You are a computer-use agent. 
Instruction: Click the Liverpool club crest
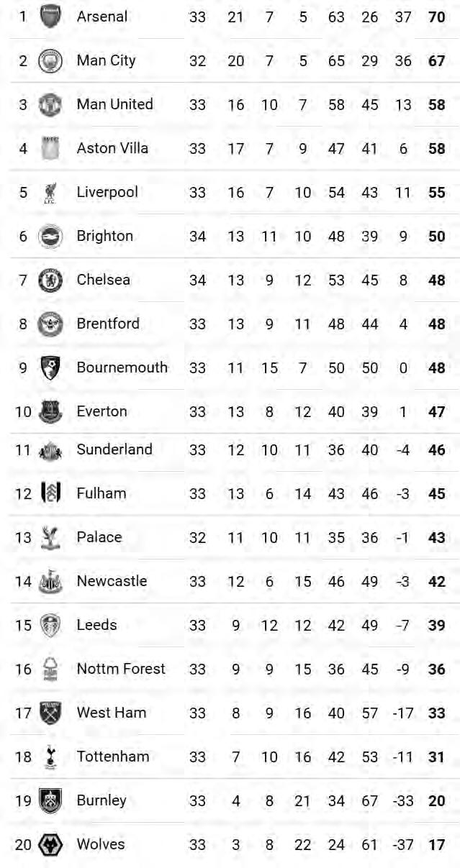tap(50, 192)
